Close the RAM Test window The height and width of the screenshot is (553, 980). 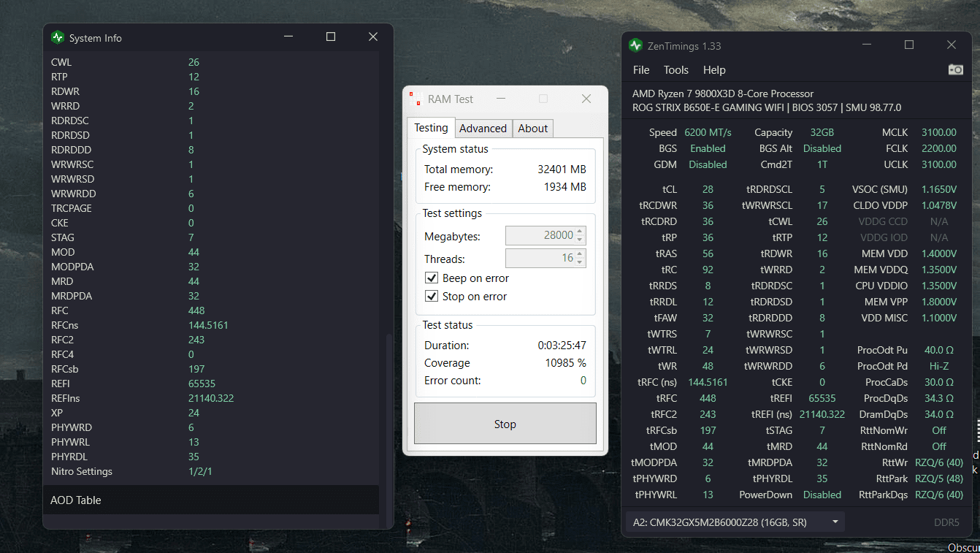click(586, 99)
